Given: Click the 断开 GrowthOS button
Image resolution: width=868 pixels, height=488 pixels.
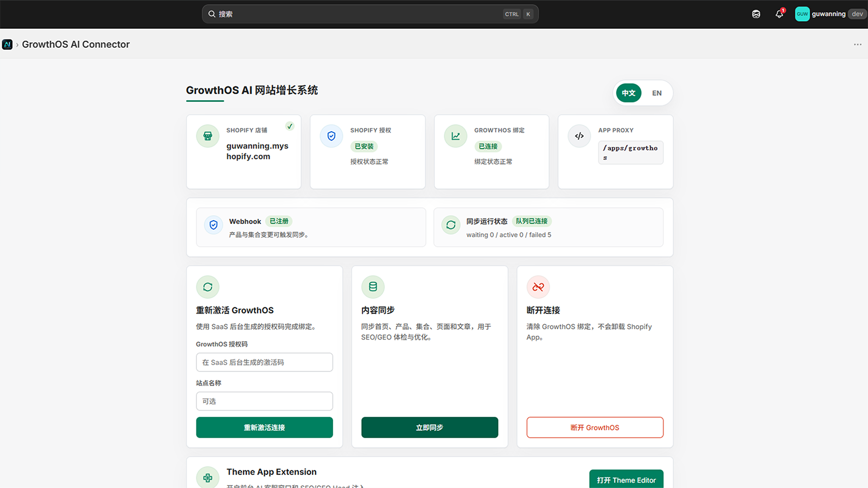Looking at the screenshot, I should pyautogui.click(x=595, y=427).
